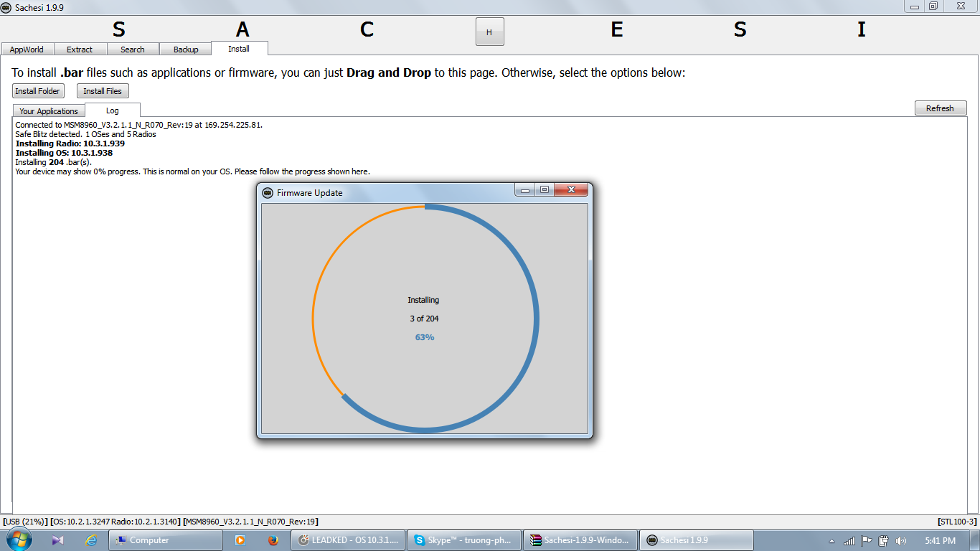
Task: Select the Your Applications sub-tab
Action: [49, 111]
